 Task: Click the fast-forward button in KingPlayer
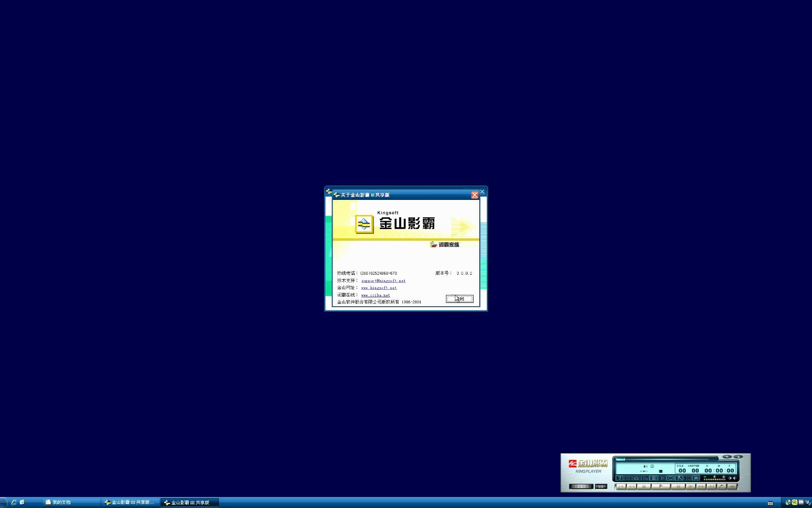[x=701, y=486]
